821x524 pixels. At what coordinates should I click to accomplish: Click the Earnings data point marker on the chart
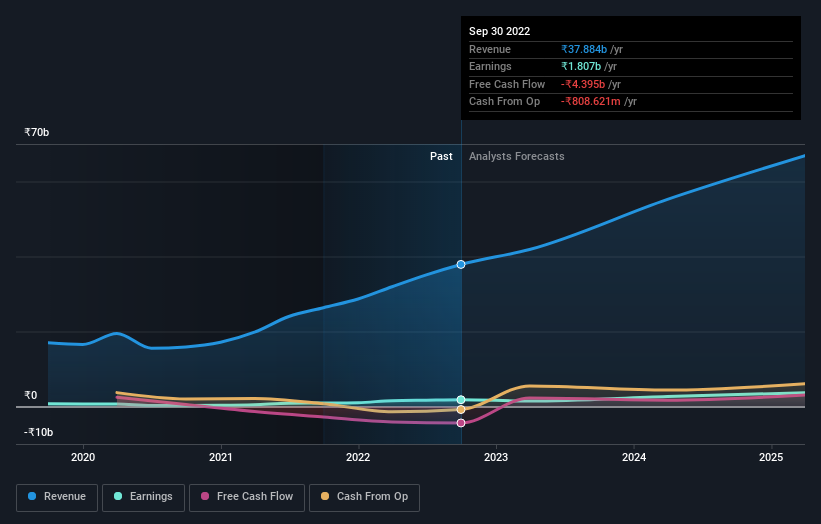(x=461, y=400)
